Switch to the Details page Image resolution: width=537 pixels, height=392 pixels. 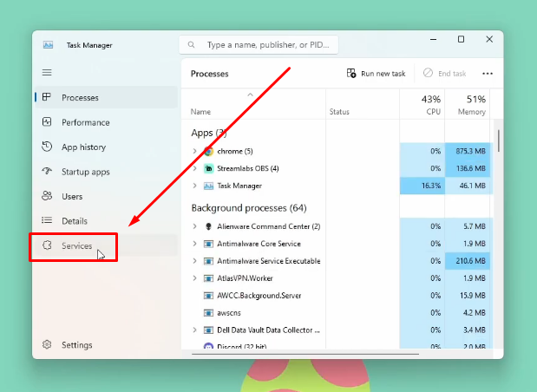[107, 221]
